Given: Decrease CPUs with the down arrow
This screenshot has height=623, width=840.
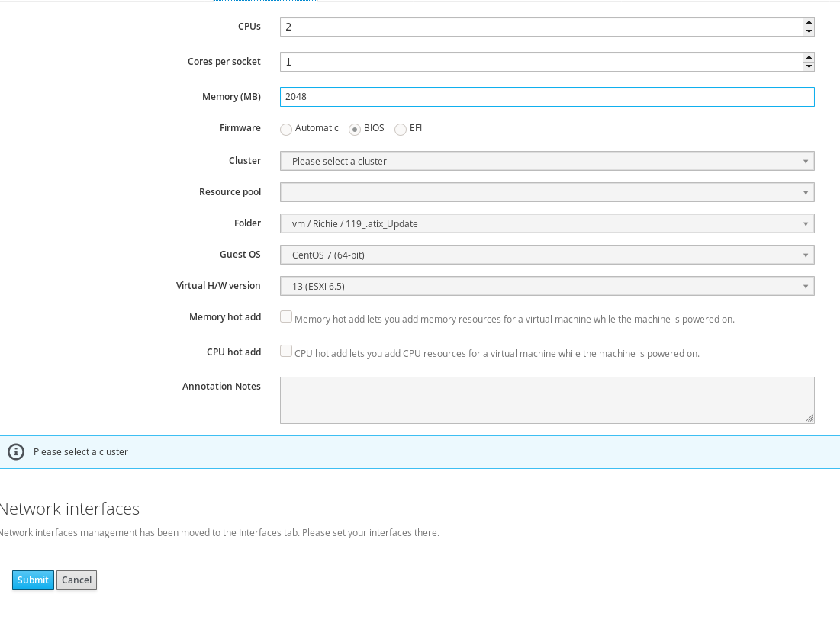Looking at the screenshot, I should [x=809, y=31].
